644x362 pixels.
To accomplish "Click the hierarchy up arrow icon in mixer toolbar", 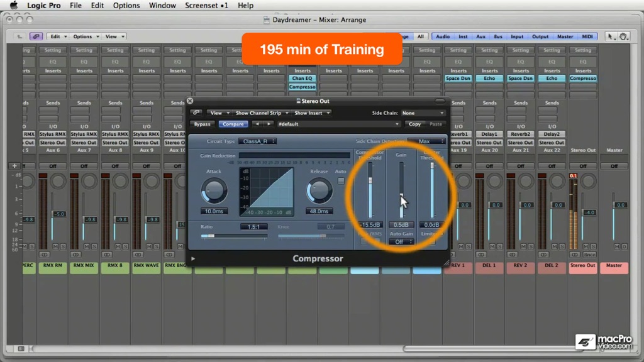I will (19, 36).
